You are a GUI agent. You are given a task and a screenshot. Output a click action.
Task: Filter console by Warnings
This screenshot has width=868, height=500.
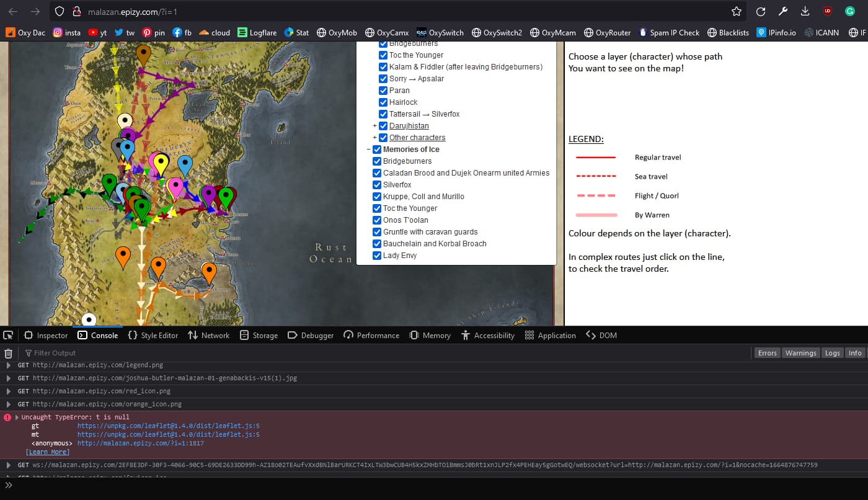coord(800,352)
